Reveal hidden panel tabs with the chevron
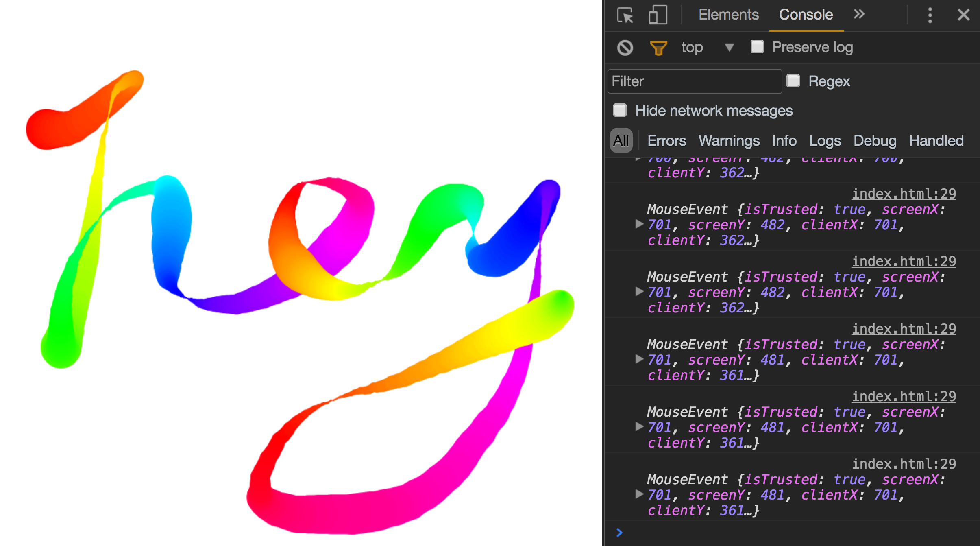This screenshot has width=980, height=546. pos(859,14)
